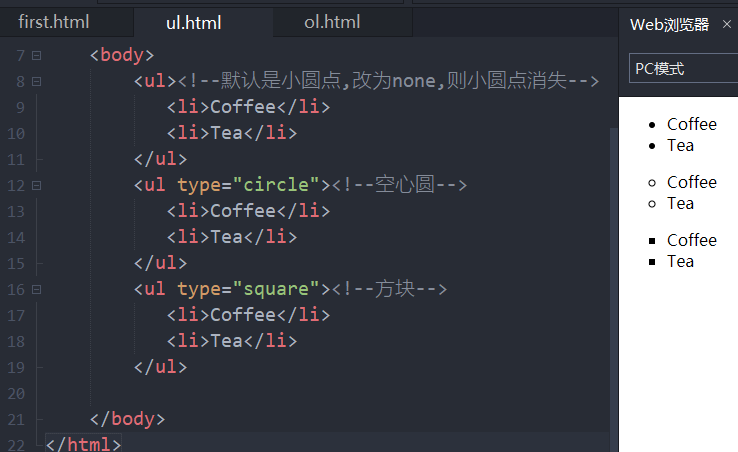Click Coffee with disc bullet in preview

point(691,124)
